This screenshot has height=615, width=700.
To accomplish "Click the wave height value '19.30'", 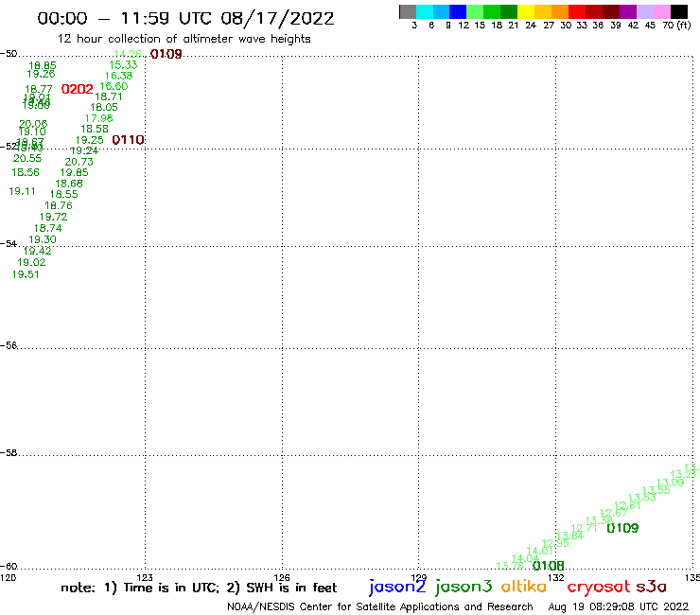I will pos(43,239).
